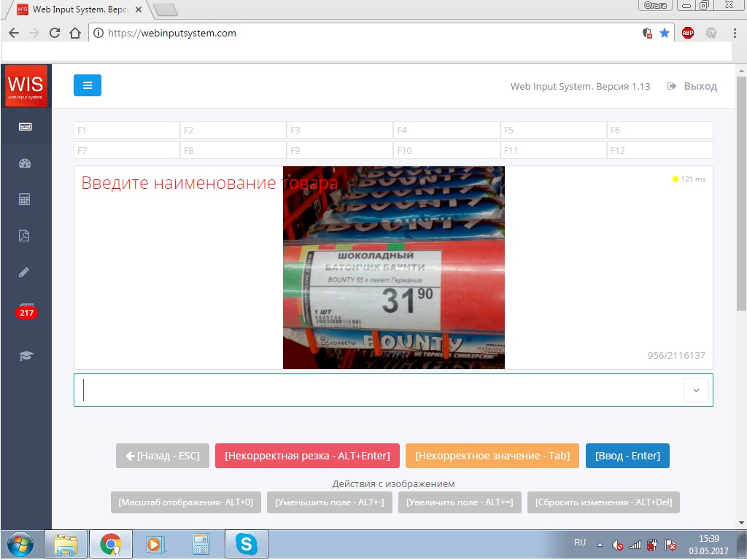Image resolution: width=747 pixels, height=560 pixels.
Task: Click the F6 hotkey field
Action: 660,130
